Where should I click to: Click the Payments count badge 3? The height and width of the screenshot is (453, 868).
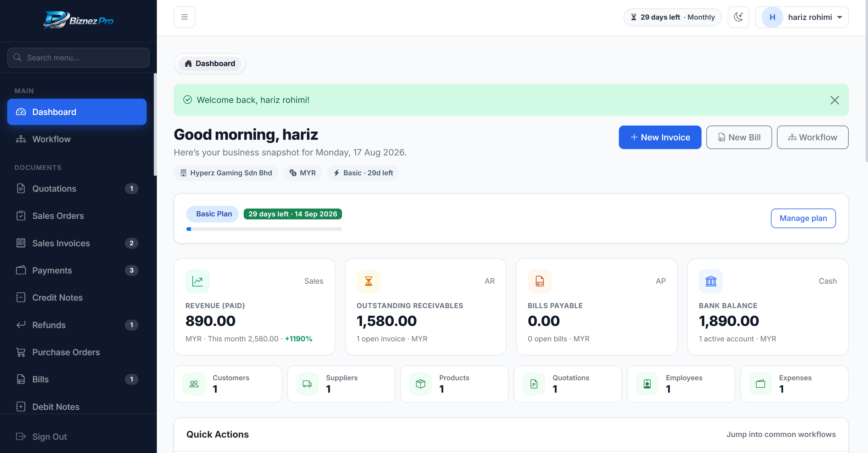click(131, 270)
